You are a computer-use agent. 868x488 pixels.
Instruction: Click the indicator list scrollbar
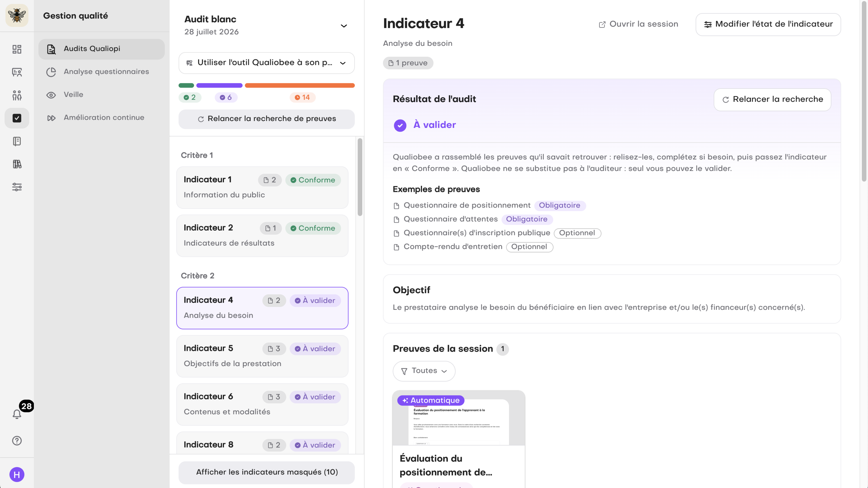[x=360, y=177]
